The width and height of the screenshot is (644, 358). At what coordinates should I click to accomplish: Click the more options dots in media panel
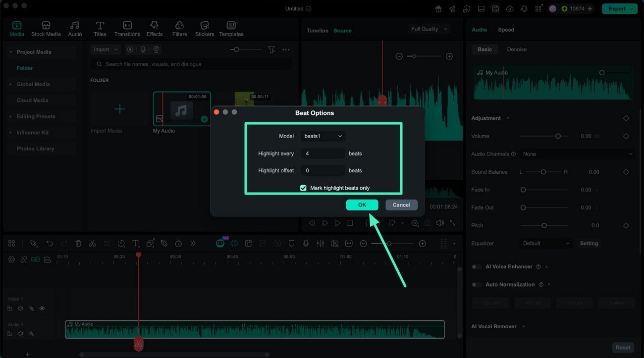pyautogui.click(x=286, y=50)
